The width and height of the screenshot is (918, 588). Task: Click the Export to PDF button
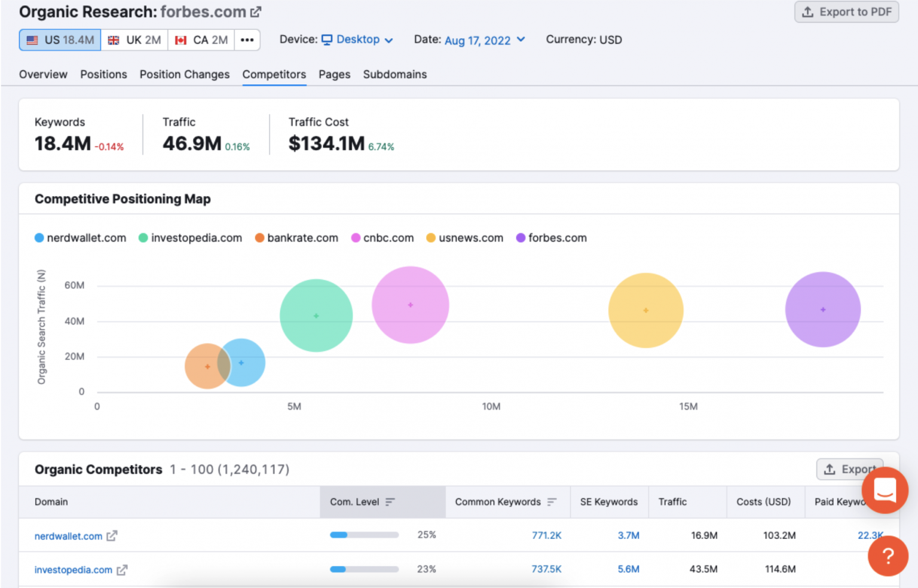tap(846, 12)
